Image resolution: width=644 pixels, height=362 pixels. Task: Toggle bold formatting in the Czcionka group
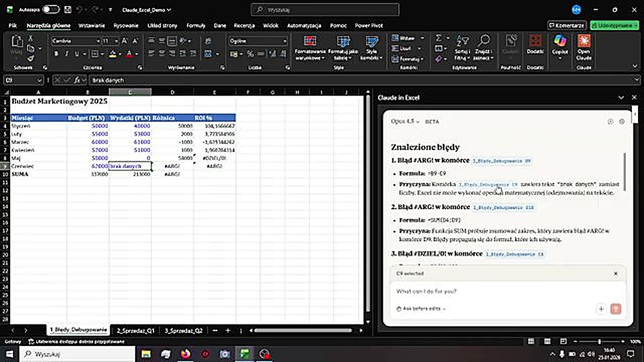point(56,54)
